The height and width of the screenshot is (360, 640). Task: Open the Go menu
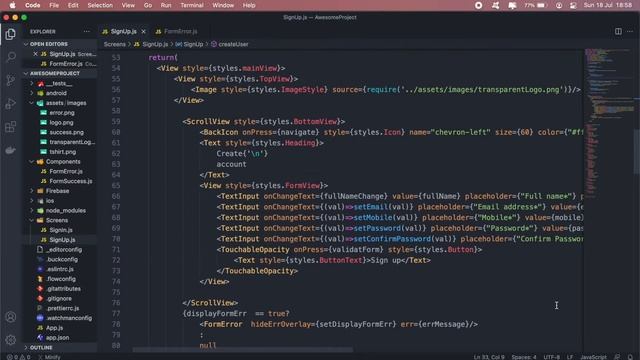tap(148, 5)
